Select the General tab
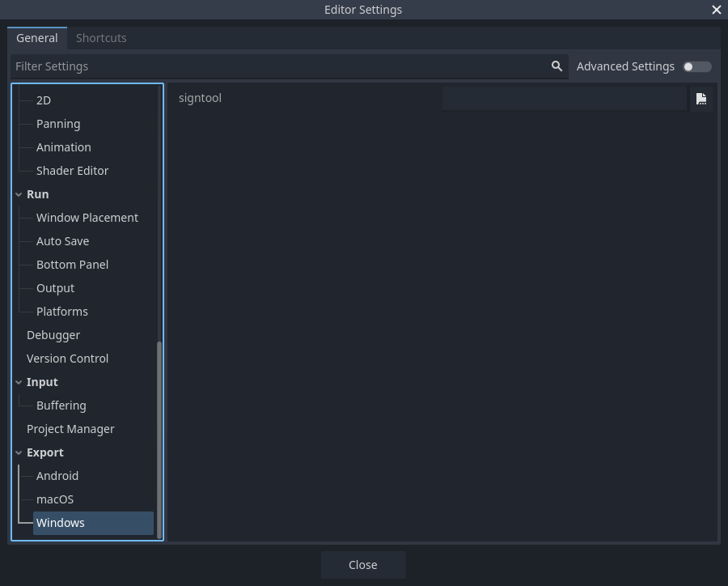Image resolution: width=728 pixels, height=586 pixels. coord(36,38)
